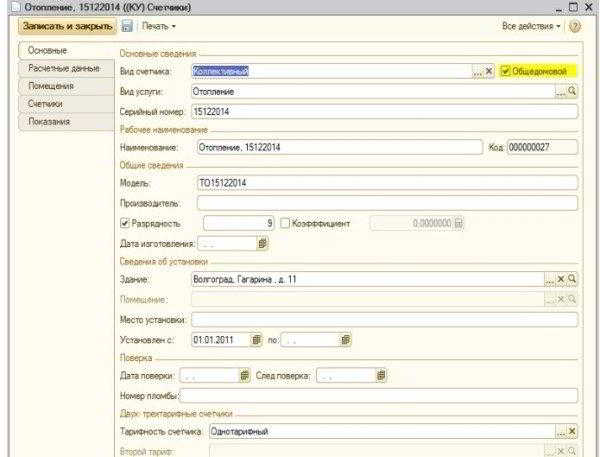The image size is (600, 457).
Task: Enable the Коэффициент checkbox
Action: click(x=285, y=223)
